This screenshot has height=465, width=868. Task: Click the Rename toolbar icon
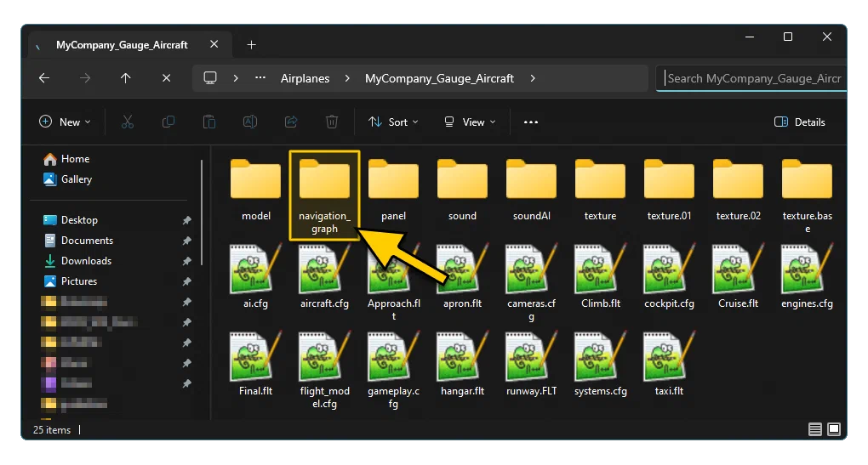(x=250, y=122)
